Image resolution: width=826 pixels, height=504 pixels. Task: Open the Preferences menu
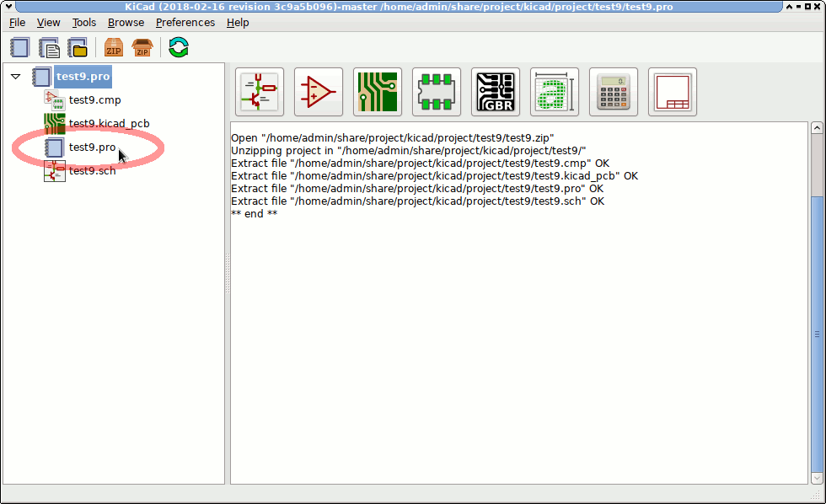(x=185, y=23)
